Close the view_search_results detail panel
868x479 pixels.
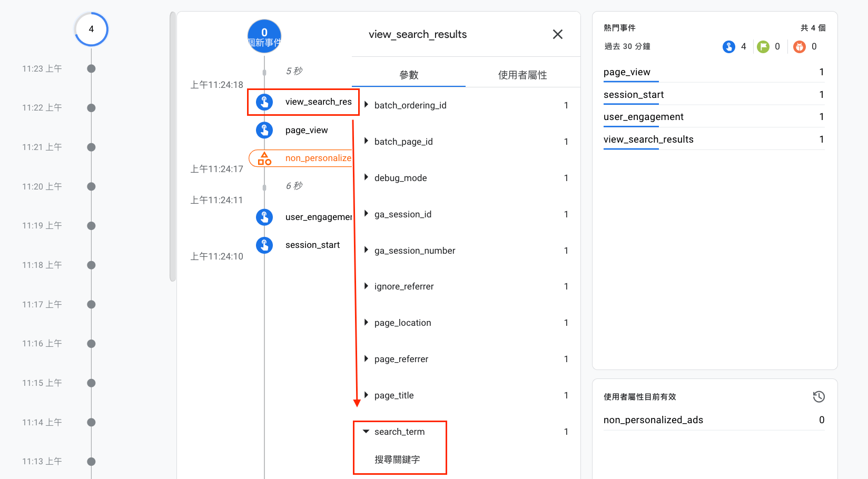pos(558,34)
